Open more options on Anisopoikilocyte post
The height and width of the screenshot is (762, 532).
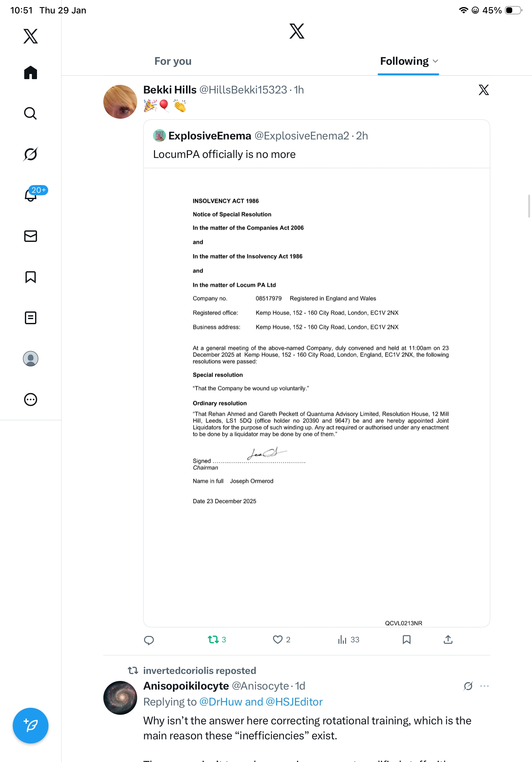tap(484, 686)
